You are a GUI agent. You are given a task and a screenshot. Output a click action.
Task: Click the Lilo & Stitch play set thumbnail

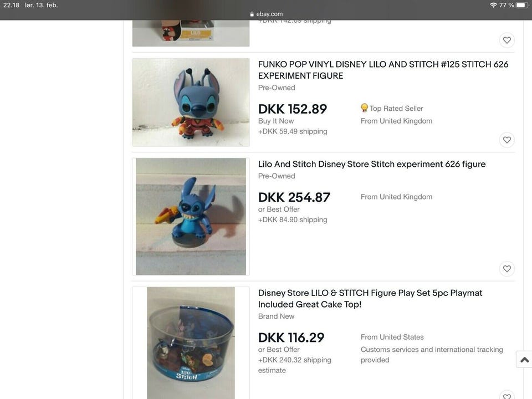[191, 343]
